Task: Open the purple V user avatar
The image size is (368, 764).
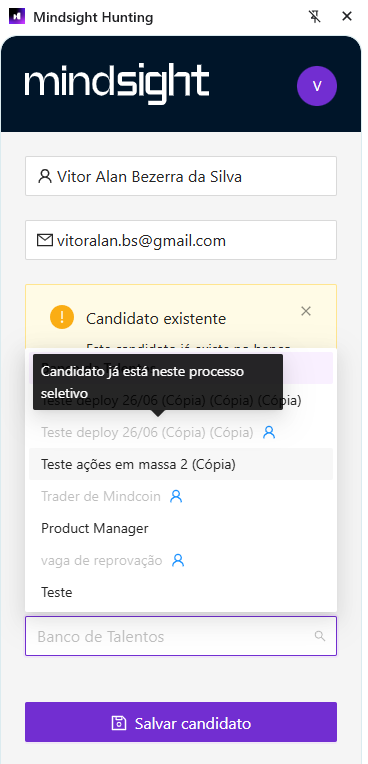Action: 317,86
